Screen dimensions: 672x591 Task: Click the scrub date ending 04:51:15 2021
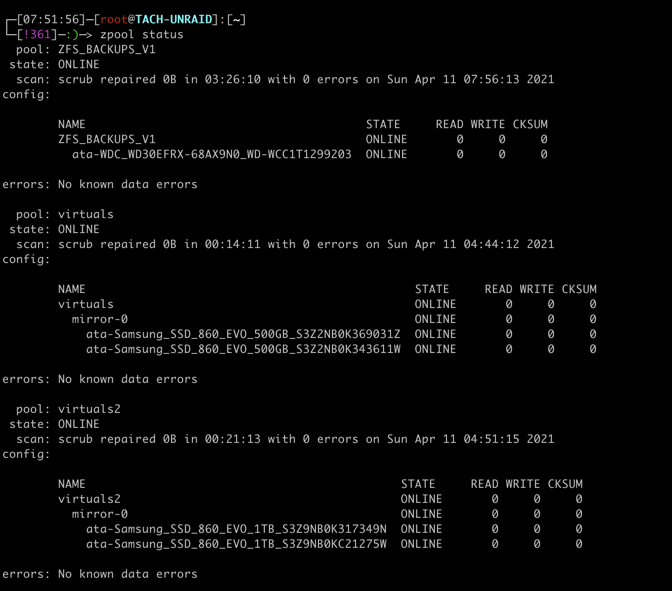tap(470, 439)
